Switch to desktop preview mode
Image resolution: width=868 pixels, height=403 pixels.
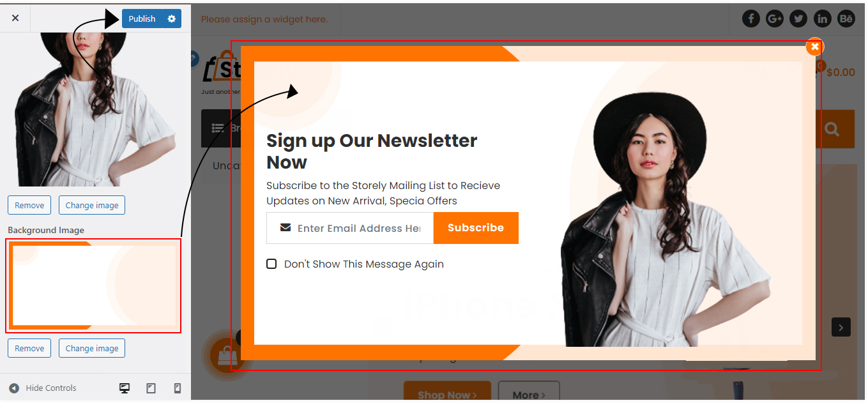click(125, 388)
